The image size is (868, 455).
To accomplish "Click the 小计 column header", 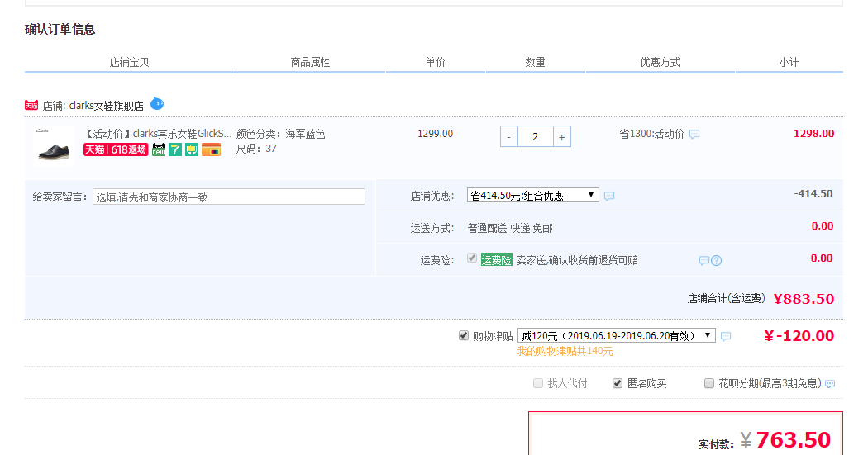I will point(789,62).
